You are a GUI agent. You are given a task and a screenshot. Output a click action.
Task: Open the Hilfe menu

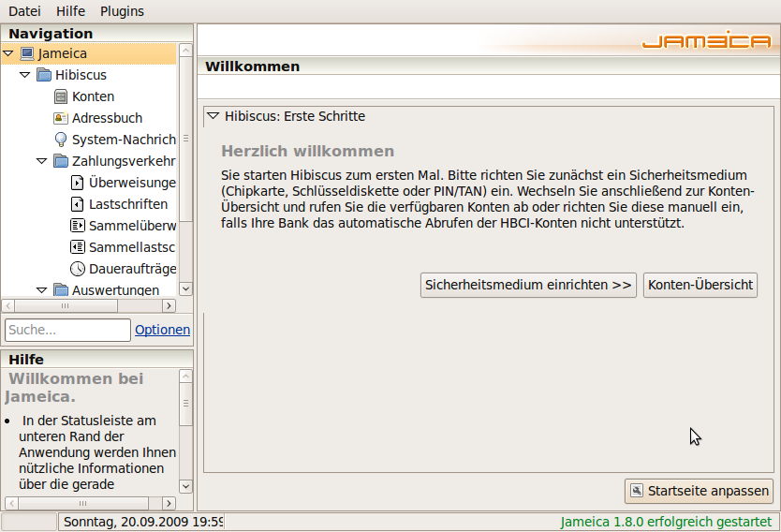click(70, 11)
